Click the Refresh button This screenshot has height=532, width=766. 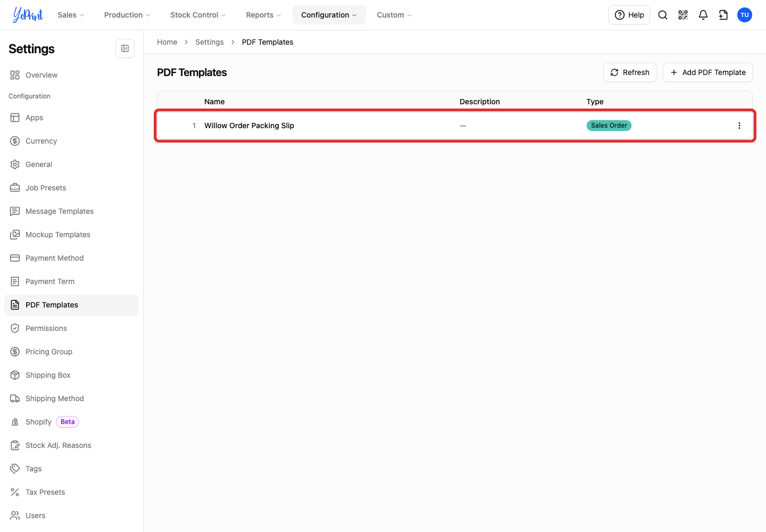click(x=630, y=72)
